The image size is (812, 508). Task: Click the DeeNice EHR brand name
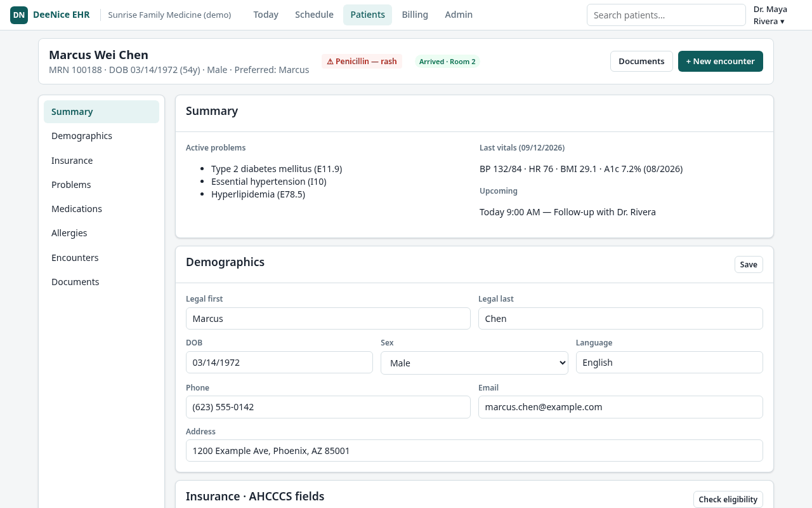point(62,15)
